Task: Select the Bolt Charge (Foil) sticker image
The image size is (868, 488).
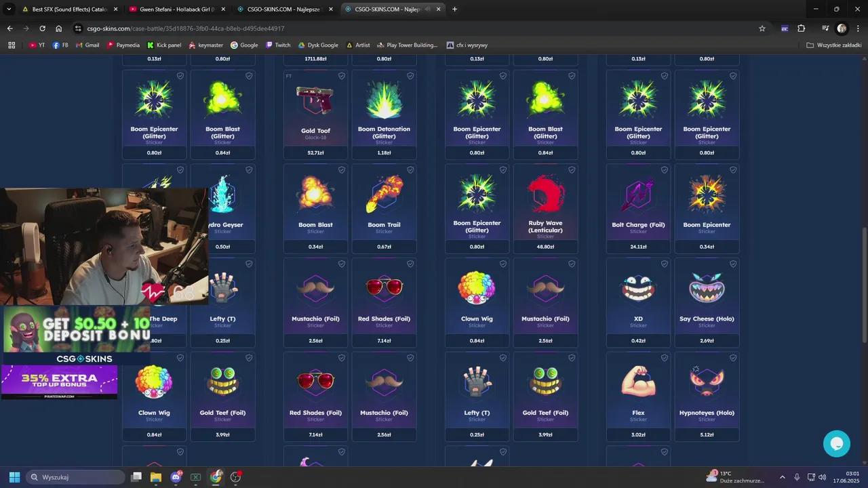Action: point(638,195)
